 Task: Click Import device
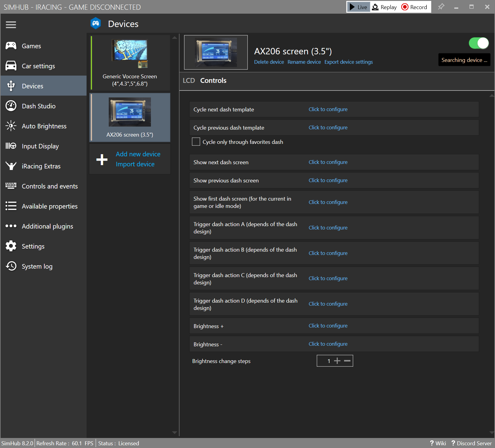tap(135, 164)
